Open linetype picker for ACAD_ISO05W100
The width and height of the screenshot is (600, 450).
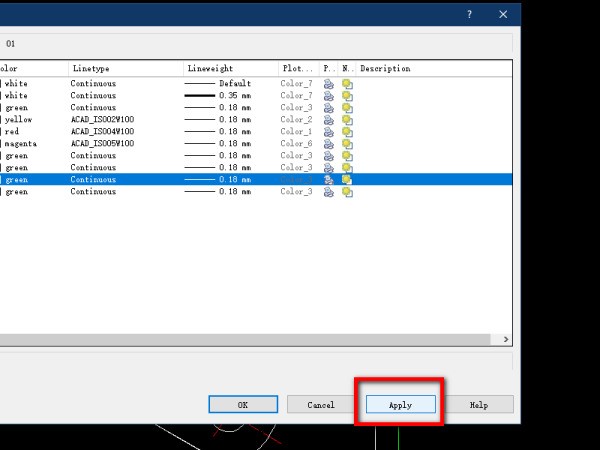pos(102,144)
